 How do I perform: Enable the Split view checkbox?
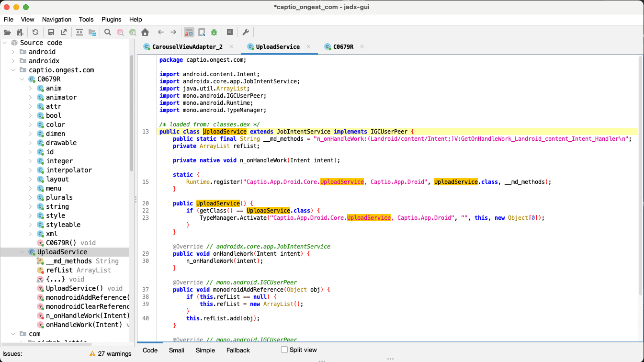tap(284, 350)
